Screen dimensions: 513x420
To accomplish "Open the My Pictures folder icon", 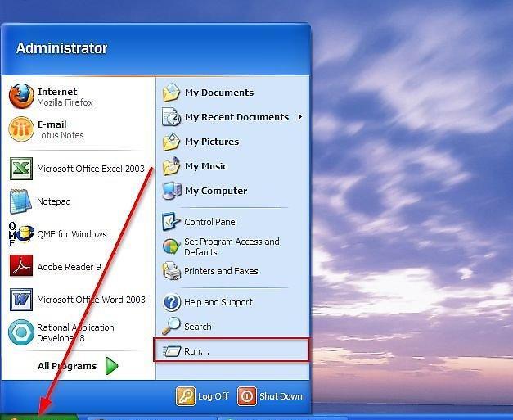I will (x=172, y=142).
